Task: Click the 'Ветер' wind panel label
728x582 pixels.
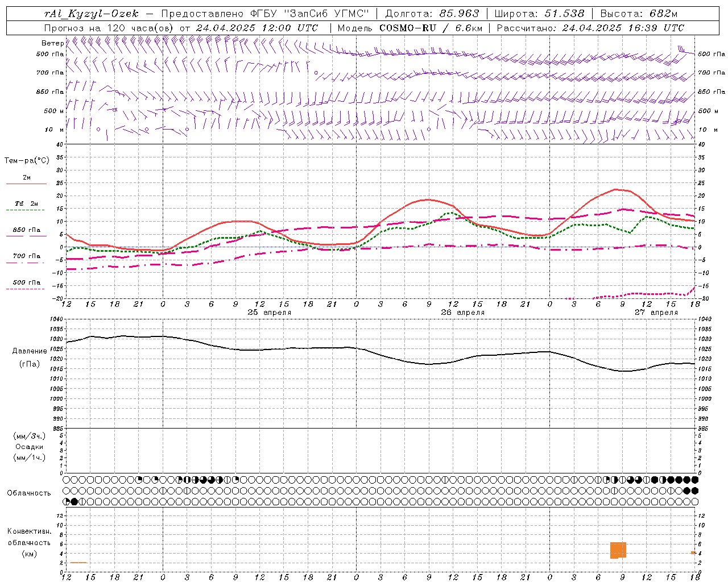Action: tap(52, 43)
